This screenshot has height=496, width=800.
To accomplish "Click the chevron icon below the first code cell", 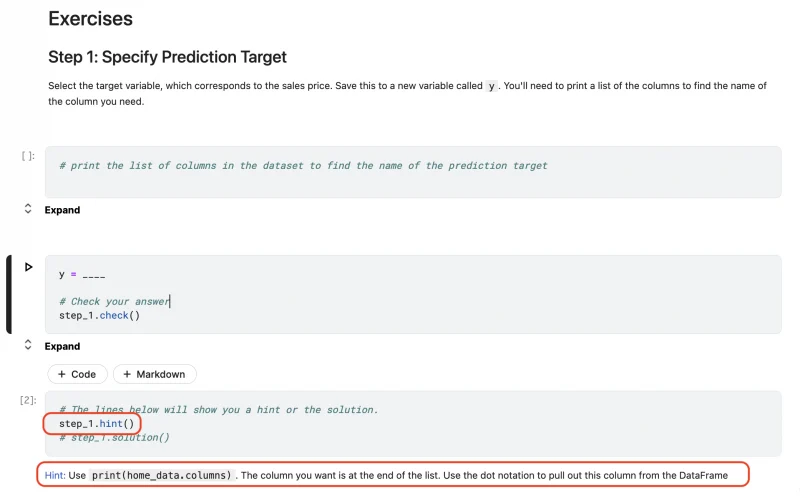I will pos(28,209).
